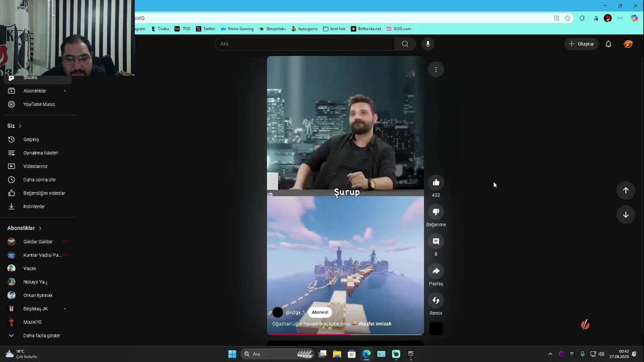Open the Streamlabs bookmark
This screenshot has height=362, width=644.
point(272,29)
